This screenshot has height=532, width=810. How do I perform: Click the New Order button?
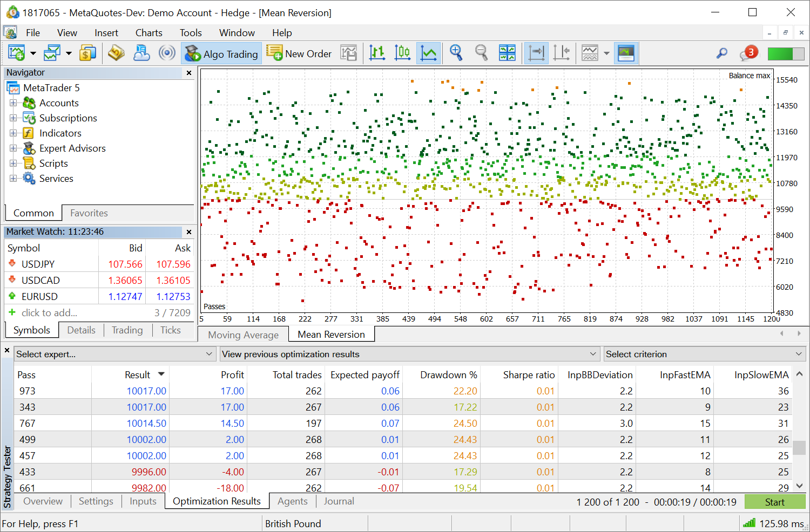point(299,53)
